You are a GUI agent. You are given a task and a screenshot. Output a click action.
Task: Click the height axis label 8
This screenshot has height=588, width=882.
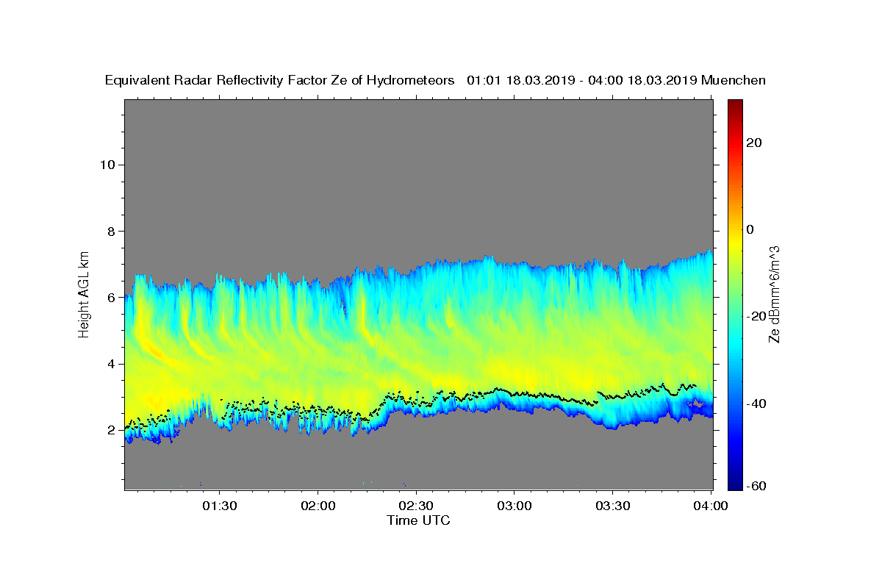click(x=112, y=231)
